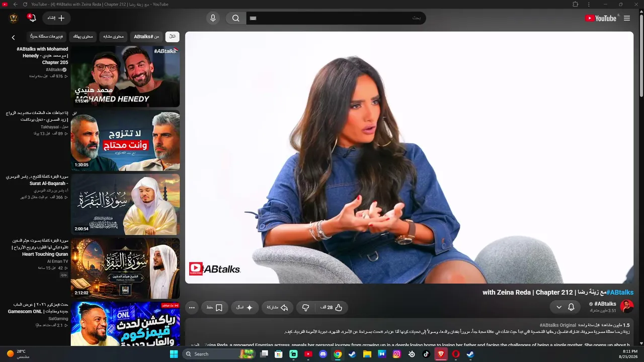Open the YouTube hamburger guide menu
The image size is (644, 362).
coord(627,18)
